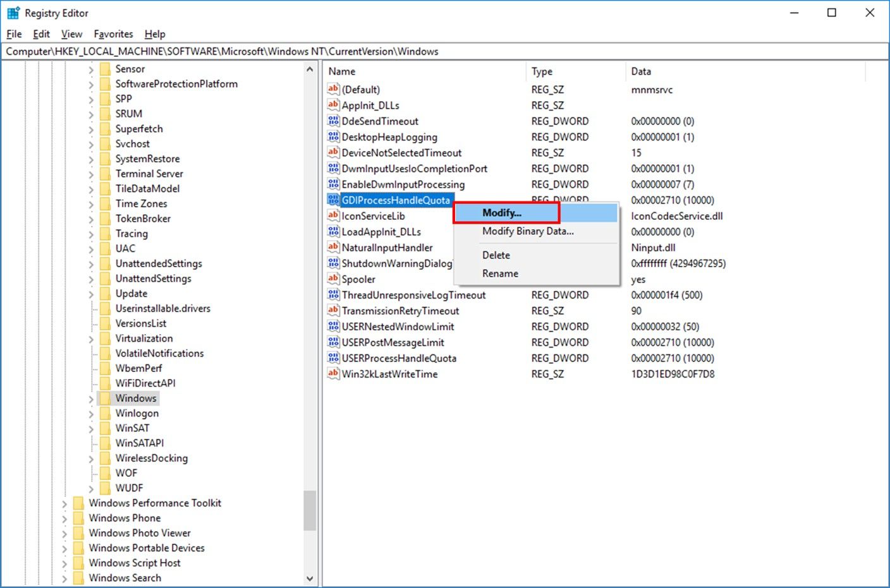Expand the Time Zones key
This screenshot has width=890, height=588.
click(91, 204)
